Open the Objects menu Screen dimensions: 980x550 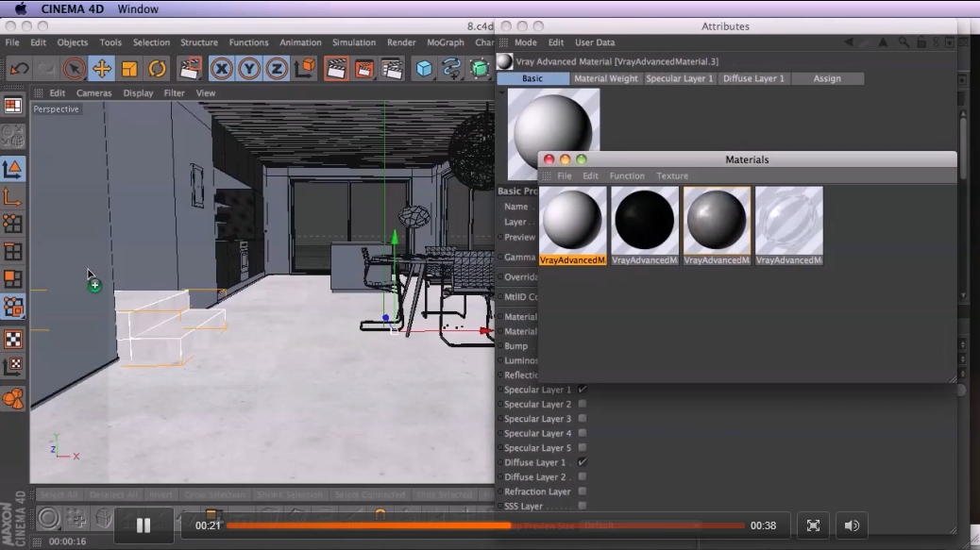click(x=73, y=42)
